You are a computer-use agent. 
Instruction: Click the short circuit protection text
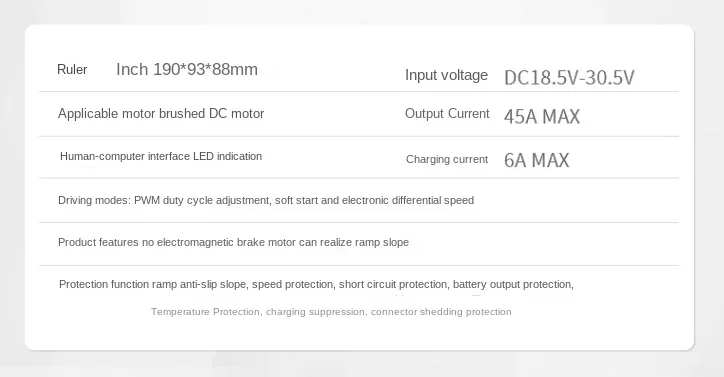point(394,284)
